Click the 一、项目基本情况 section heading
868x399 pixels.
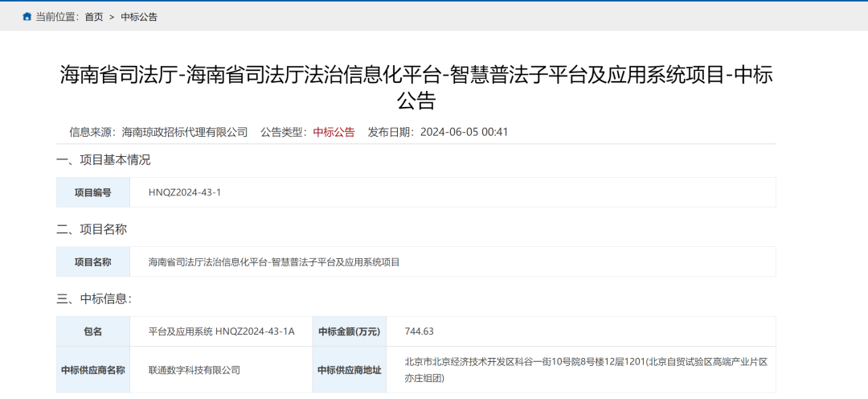click(104, 161)
